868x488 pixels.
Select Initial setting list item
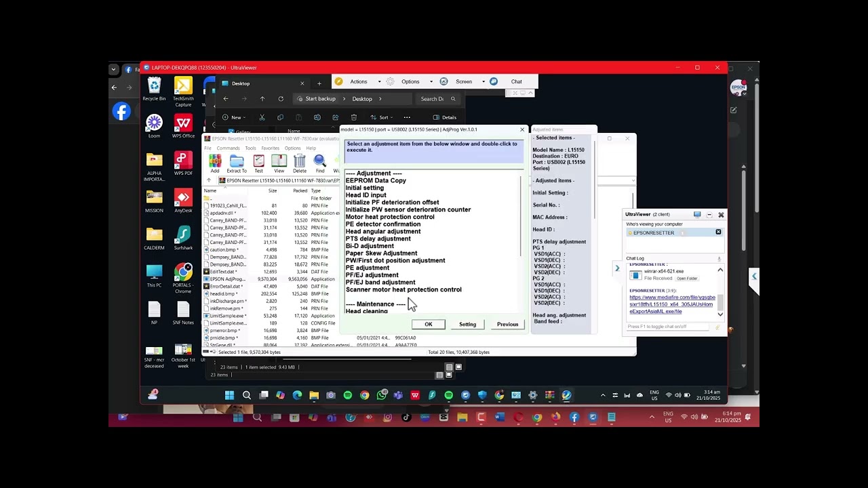pyautogui.click(x=365, y=188)
